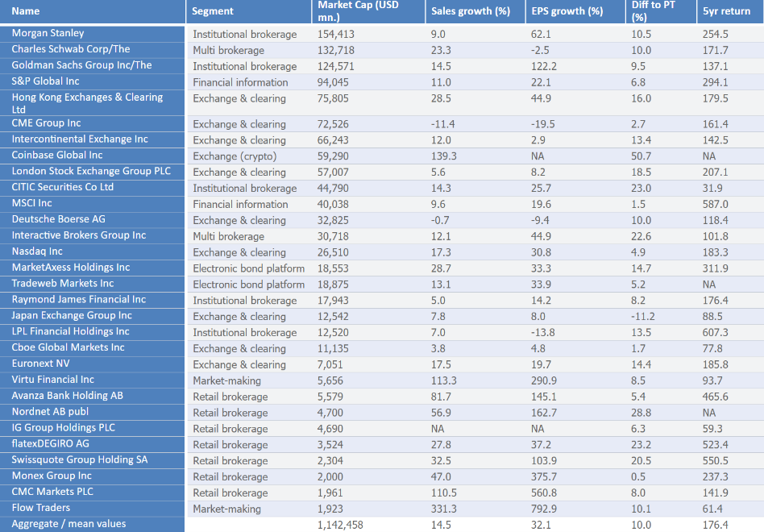Click the Nasdaq Inc name cell
This screenshot has height=532, width=764.
[x=37, y=251]
